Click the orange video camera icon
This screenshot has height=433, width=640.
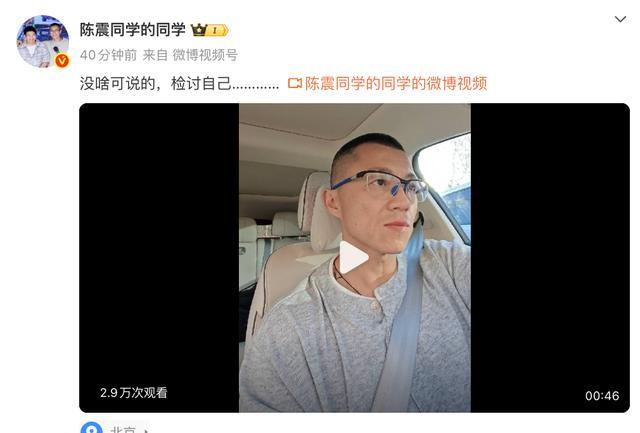coord(295,83)
